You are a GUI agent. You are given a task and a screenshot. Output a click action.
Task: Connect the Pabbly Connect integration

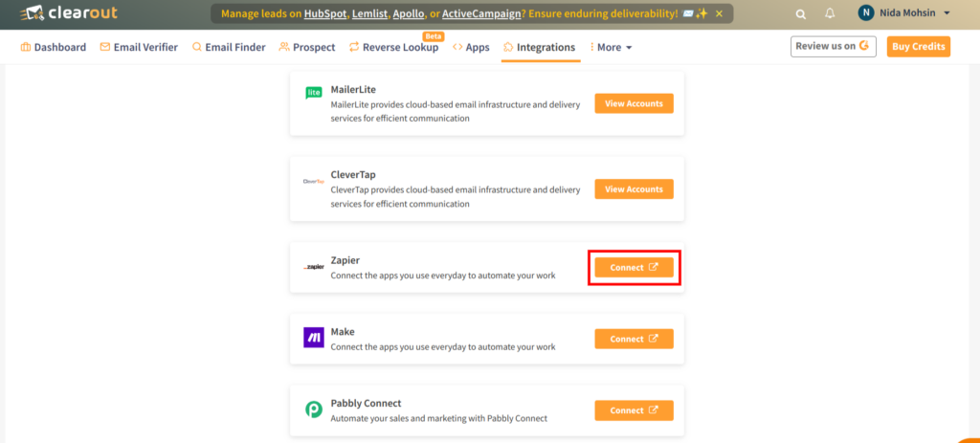[634, 410]
